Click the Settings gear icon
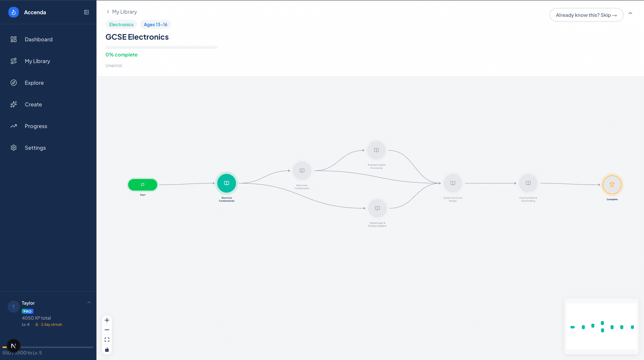 click(x=13, y=148)
